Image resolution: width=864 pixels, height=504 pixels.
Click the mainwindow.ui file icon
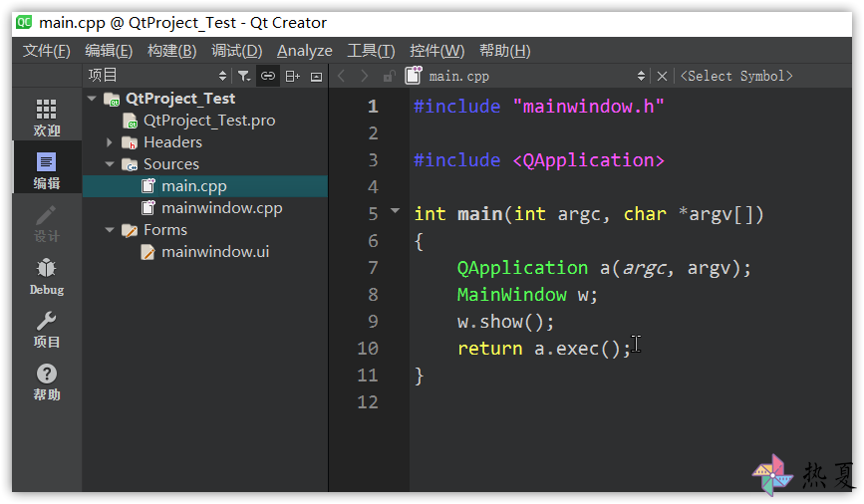click(147, 252)
